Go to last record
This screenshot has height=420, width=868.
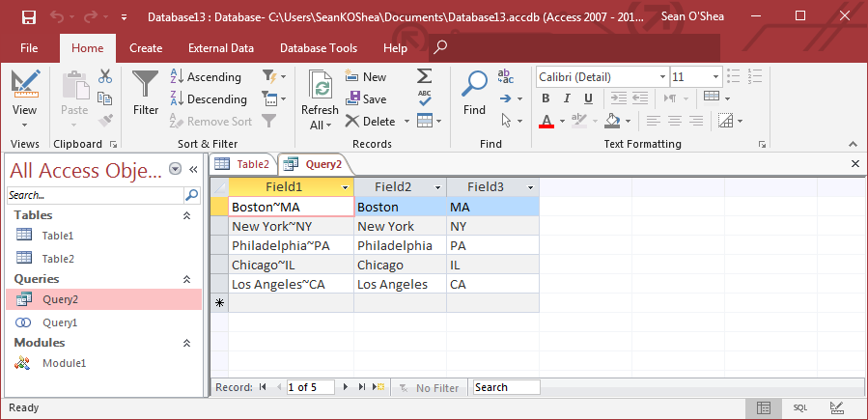pos(362,387)
